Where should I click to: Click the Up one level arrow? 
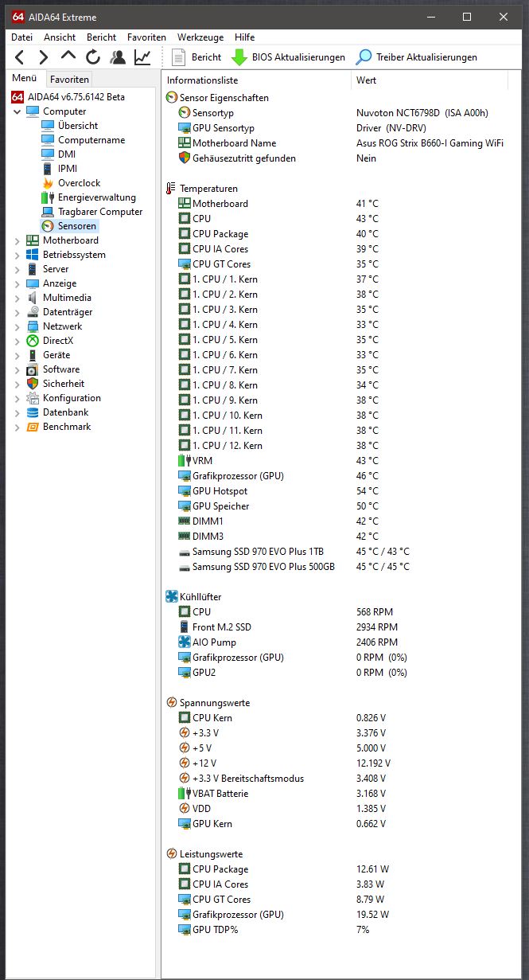click(x=68, y=57)
